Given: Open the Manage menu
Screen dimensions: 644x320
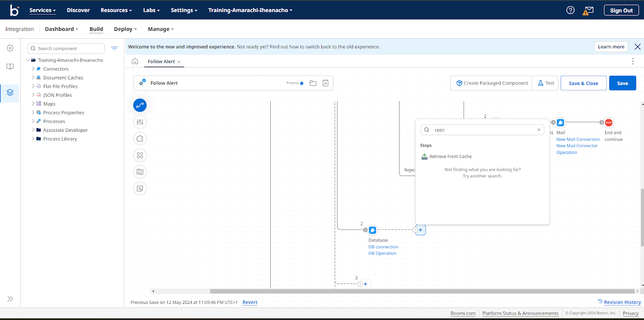Looking at the screenshot, I should click(x=161, y=29).
